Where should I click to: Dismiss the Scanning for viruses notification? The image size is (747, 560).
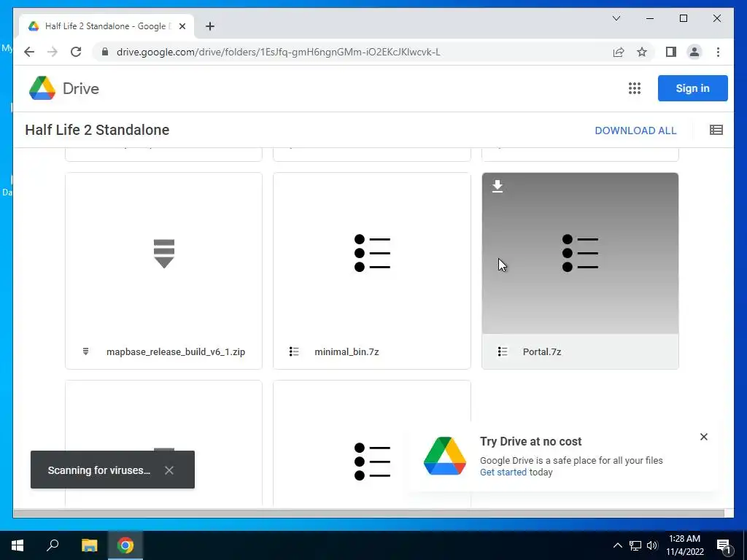pyautogui.click(x=169, y=470)
